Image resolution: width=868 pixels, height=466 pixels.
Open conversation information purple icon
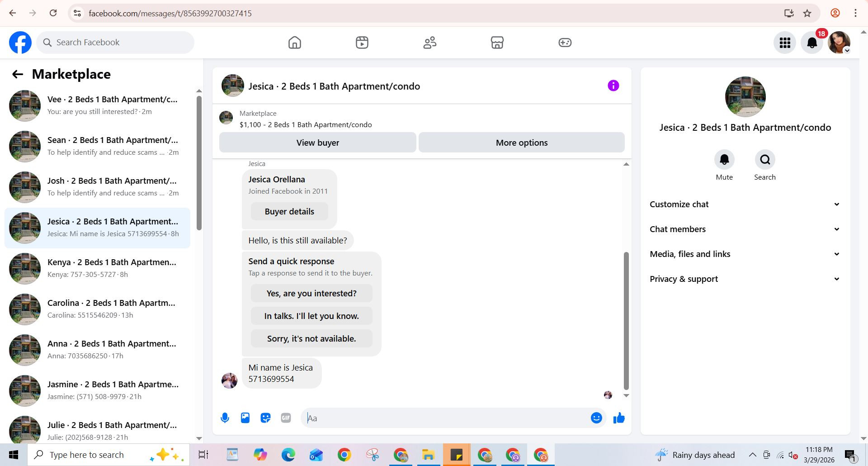point(613,86)
